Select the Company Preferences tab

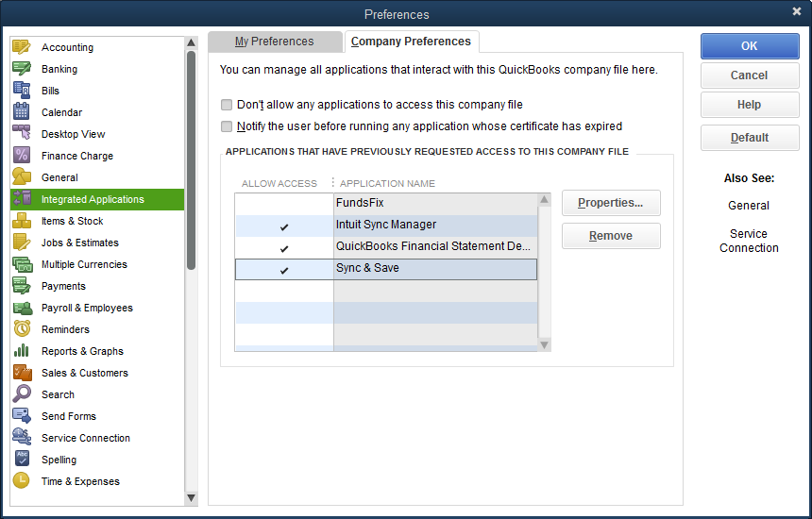(411, 42)
